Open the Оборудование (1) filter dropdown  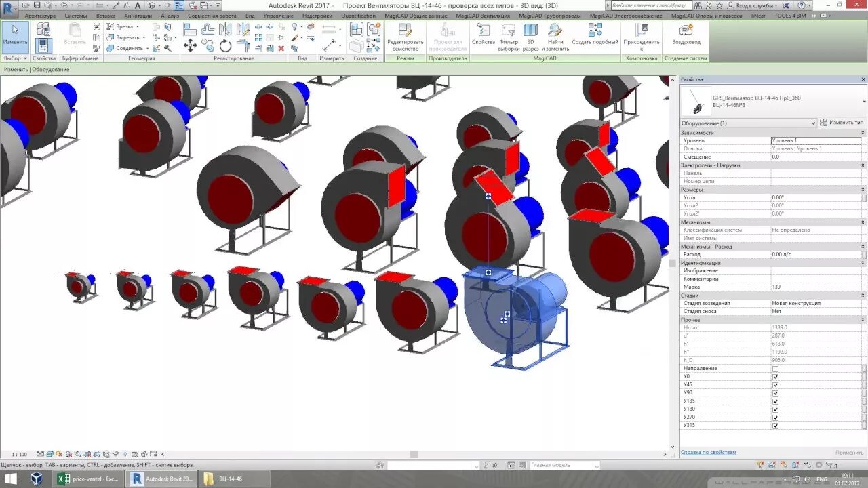tap(748, 123)
